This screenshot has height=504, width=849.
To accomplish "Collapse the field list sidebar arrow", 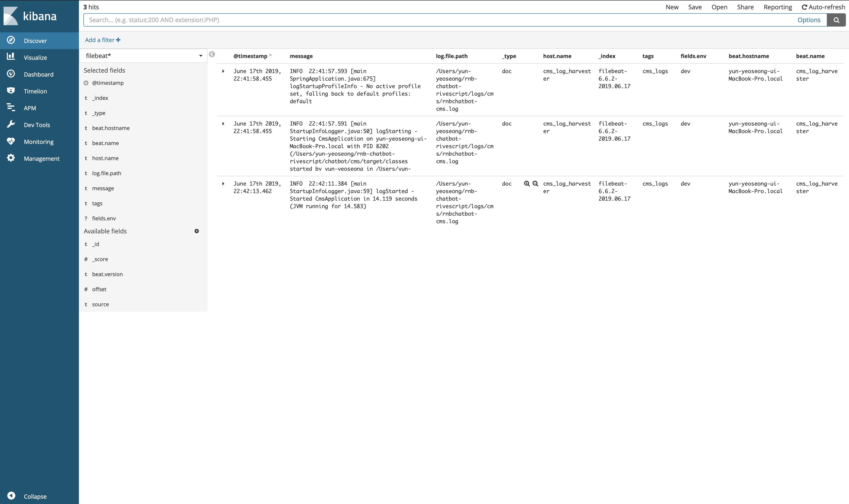I will click(212, 54).
